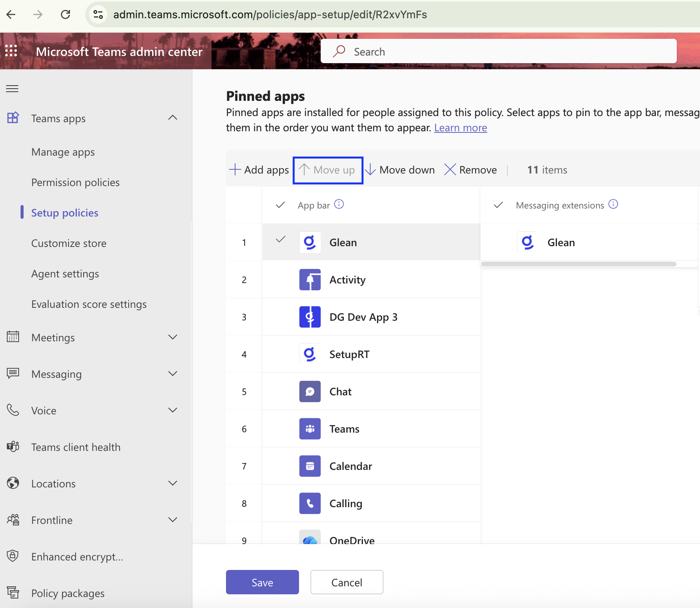Click the browser address bar URL

click(270, 14)
